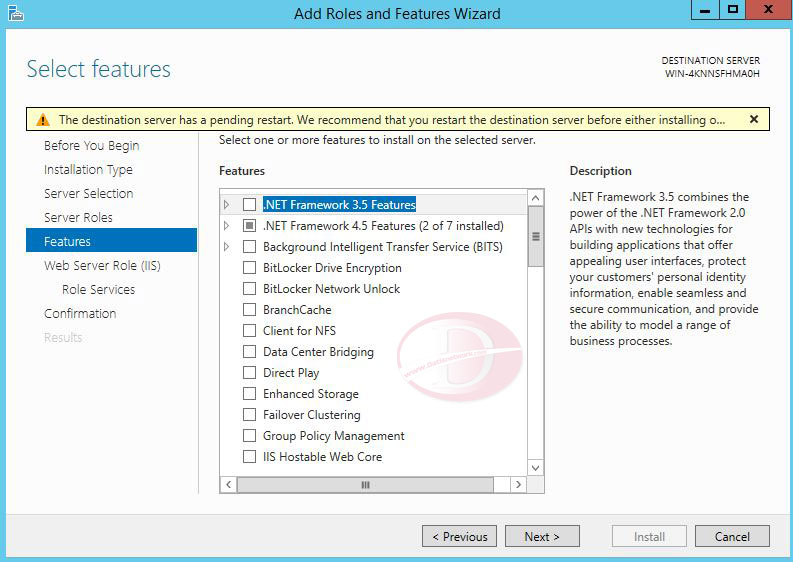
Task: Expand the BITS feature node
Action: 227,247
